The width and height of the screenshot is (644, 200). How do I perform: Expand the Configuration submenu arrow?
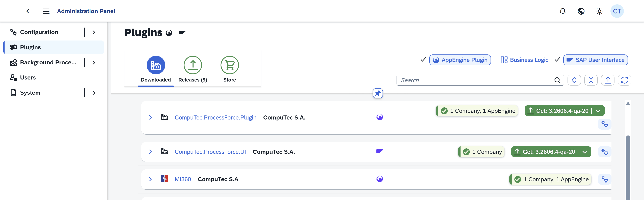click(94, 32)
